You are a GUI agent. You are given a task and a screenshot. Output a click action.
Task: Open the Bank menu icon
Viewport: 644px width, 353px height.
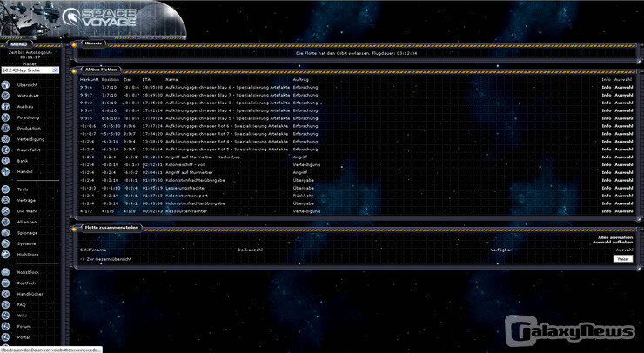point(5,161)
